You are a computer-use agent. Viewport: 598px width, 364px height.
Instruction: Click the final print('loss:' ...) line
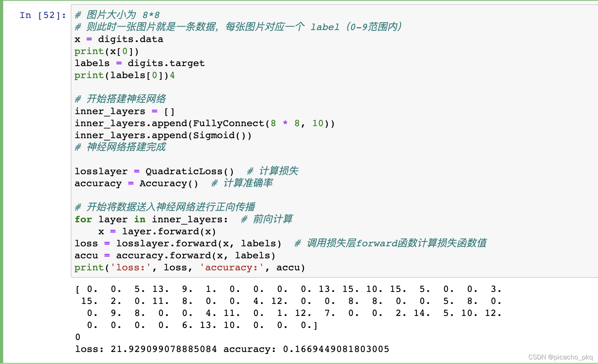[x=190, y=268]
